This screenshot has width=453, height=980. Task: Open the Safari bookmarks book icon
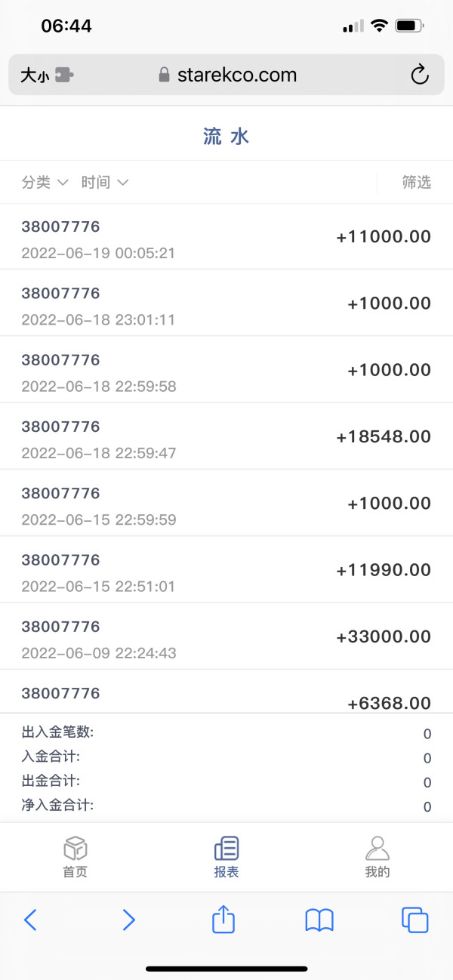(x=319, y=919)
